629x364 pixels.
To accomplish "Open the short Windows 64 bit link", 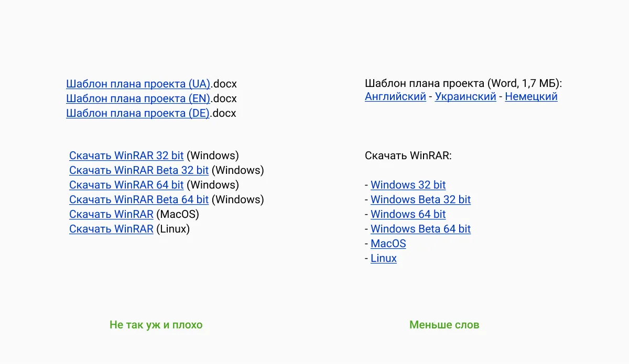I will click(408, 214).
